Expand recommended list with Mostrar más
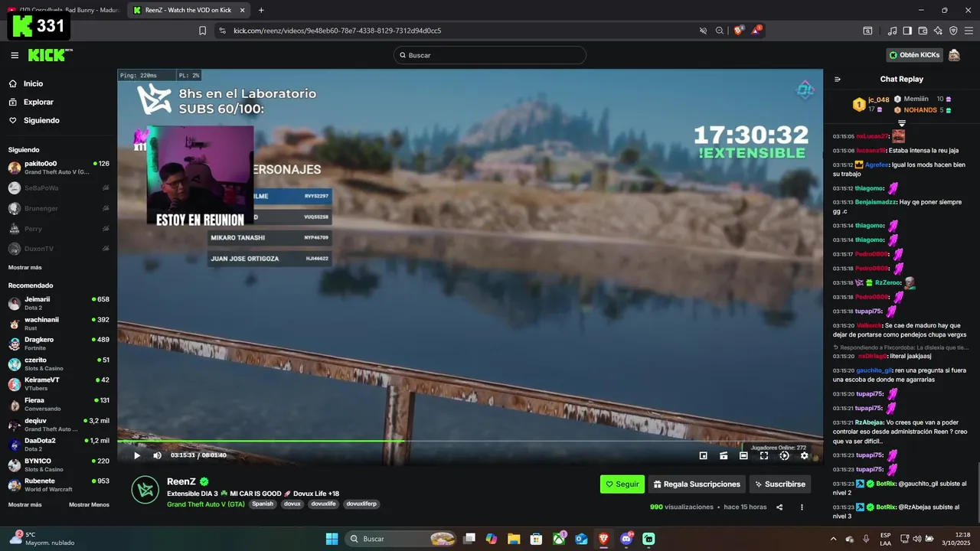Screen dimensions: 980x551 (x=24, y=504)
